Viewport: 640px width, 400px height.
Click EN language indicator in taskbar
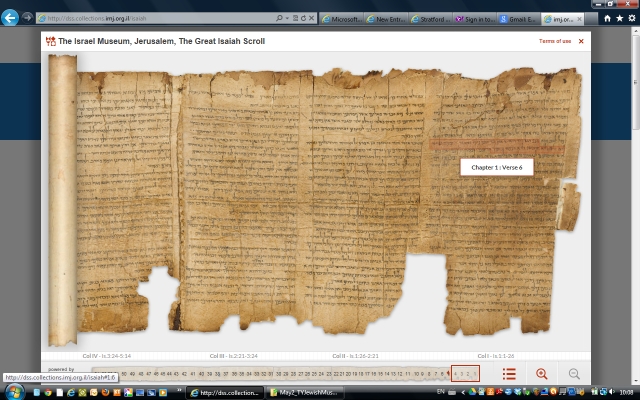440,392
